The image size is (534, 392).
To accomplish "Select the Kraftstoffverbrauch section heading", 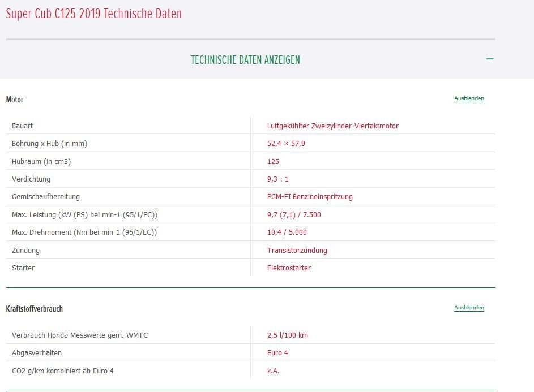I will point(35,309).
